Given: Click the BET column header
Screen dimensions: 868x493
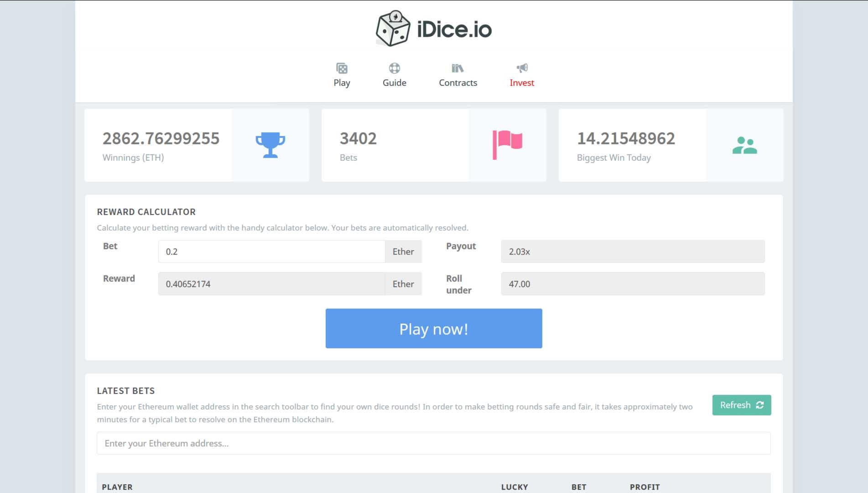Looking at the screenshot, I should (x=579, y=487).
